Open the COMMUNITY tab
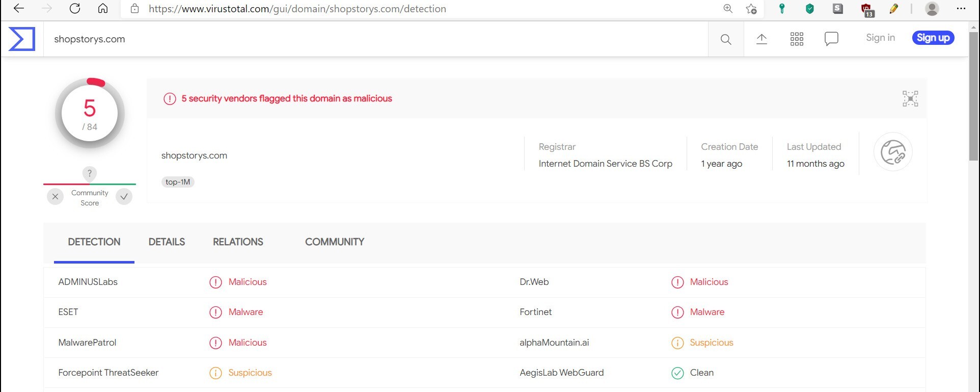 click(335, 242)
